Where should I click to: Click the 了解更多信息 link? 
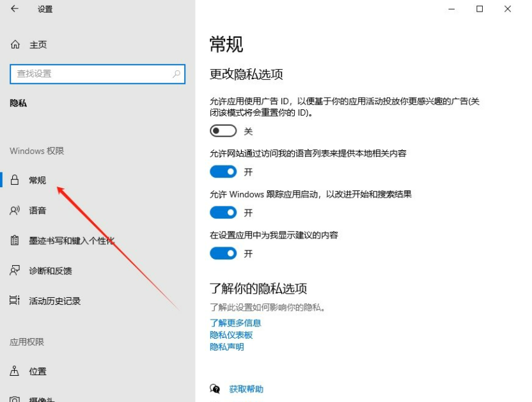coord(235,323)
